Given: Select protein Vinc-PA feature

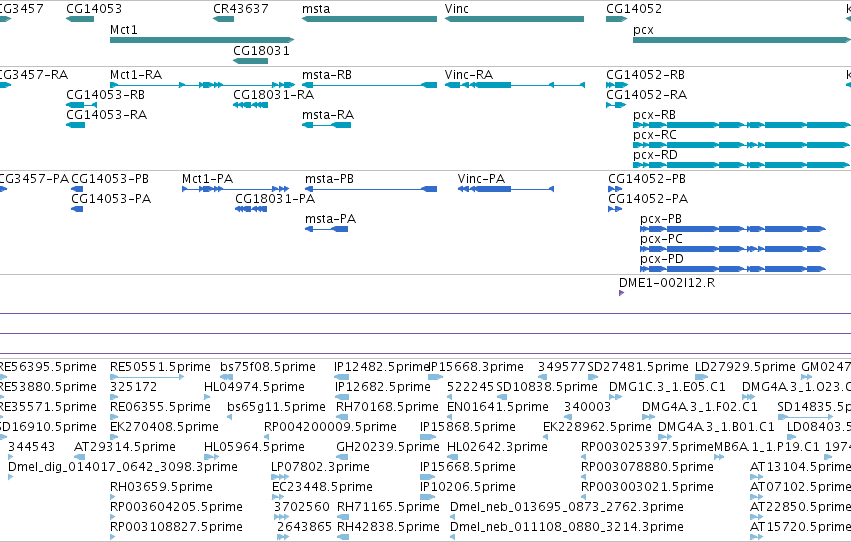Looking at the screenshot, I should click(x=506, y=189).
